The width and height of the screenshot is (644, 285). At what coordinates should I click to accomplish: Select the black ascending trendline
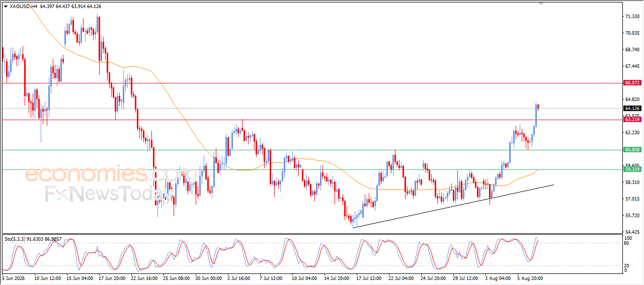point(453,206)
